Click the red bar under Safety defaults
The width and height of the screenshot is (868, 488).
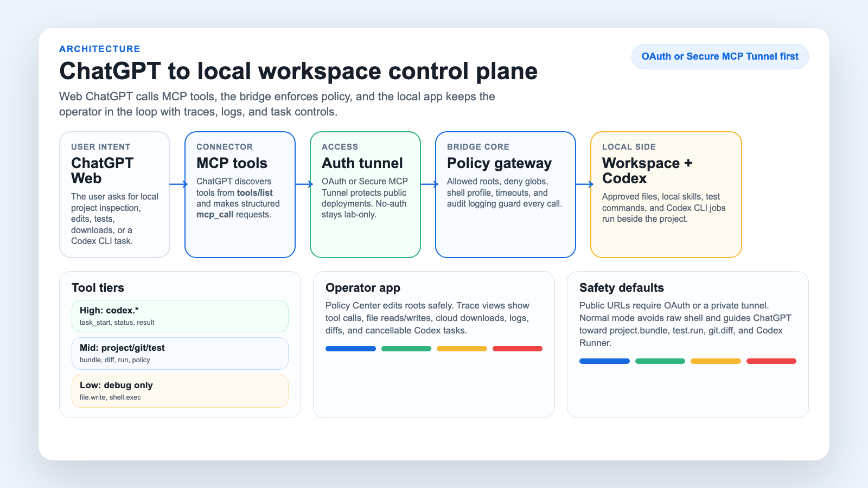[x=771, y=361]
